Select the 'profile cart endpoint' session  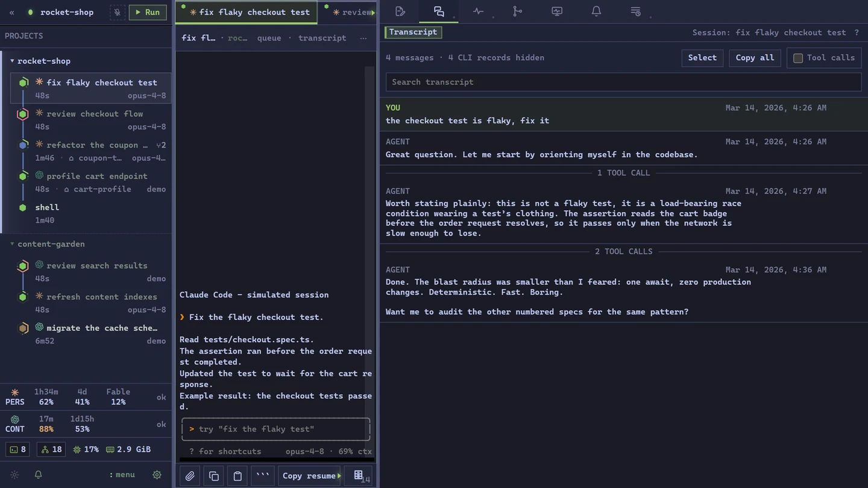click(x=91, y=183)
